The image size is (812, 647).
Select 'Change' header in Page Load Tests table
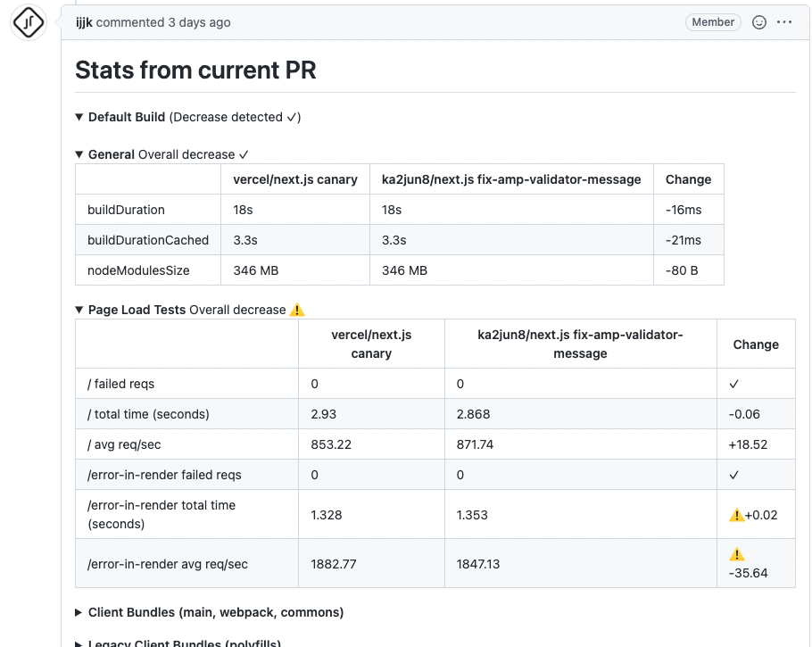[756, 344]
